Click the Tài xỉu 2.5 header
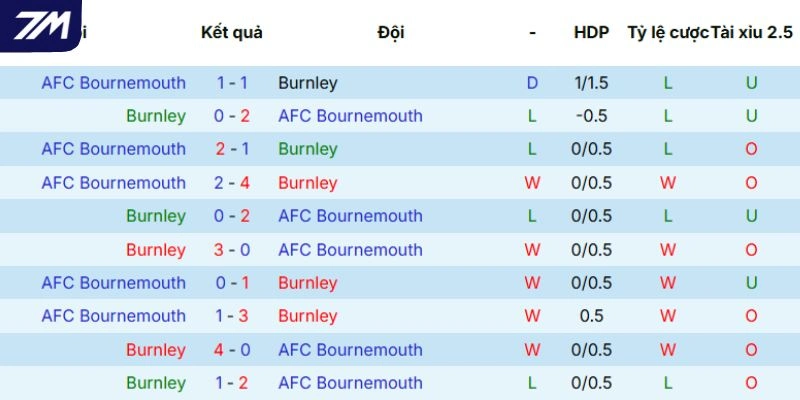The width and height of the screenshot is (800, 400). [x=750, y=32]
